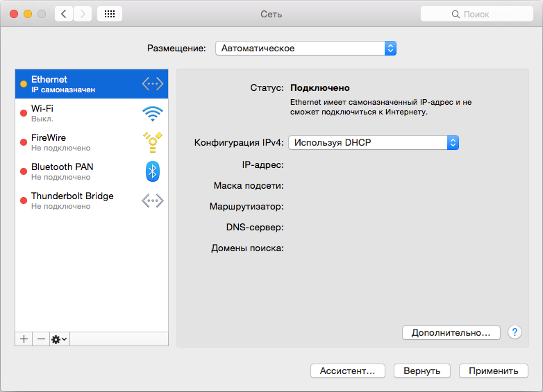
Task: Show all preferences grid icon
Action: 110,14
